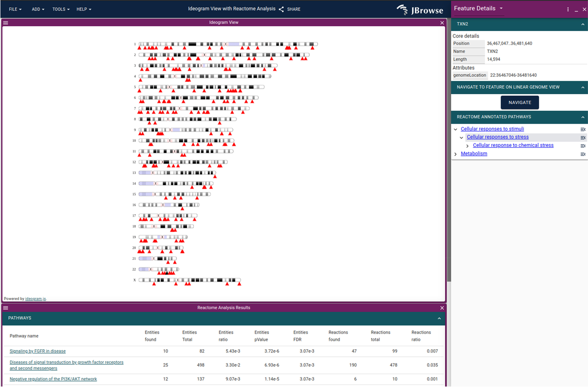This screenshot has width=588, height=387.
Task: Collapse the TXN2 section
Action: point(583,24)
